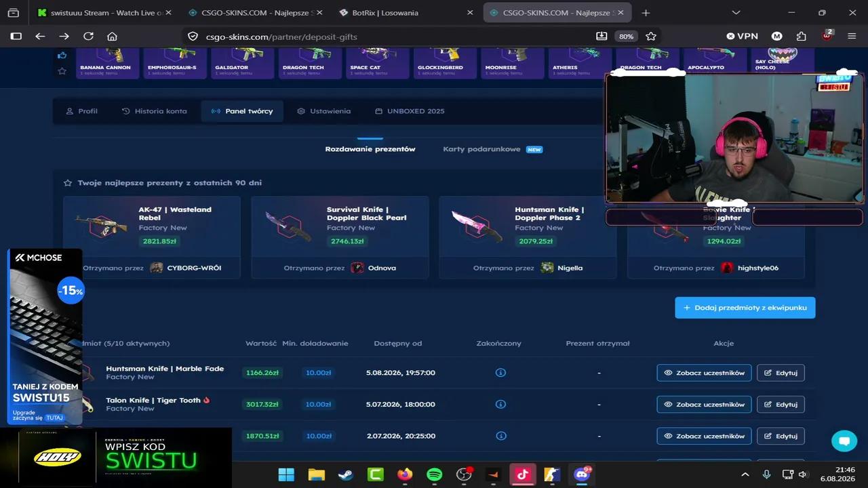Bookmark this page with the star icon
The width and height of the screenshot is (868, 488).
(651, 36)
